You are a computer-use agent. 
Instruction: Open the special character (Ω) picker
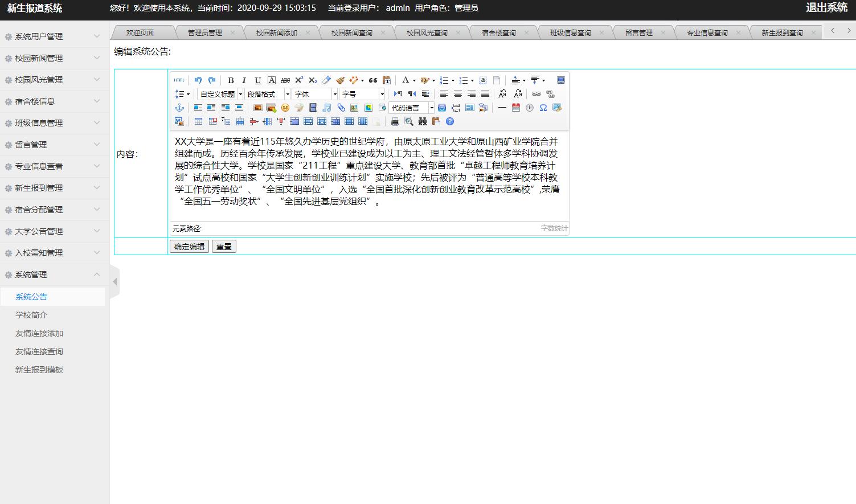[542, 107]
